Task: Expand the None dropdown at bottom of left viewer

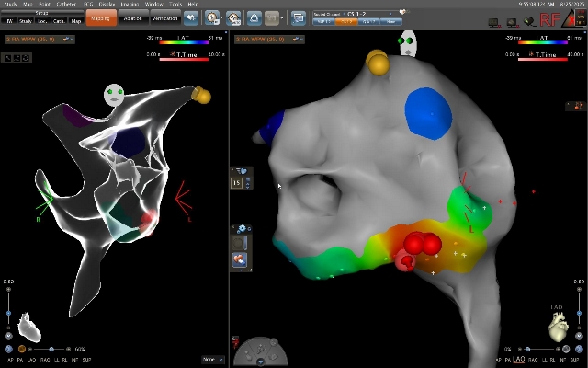Action: coord(211,360)
